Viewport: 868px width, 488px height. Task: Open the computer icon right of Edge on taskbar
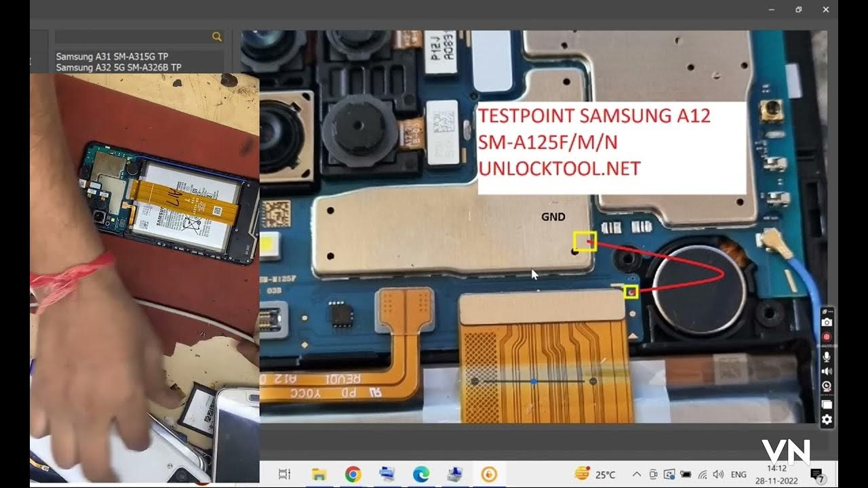point(455,474)
